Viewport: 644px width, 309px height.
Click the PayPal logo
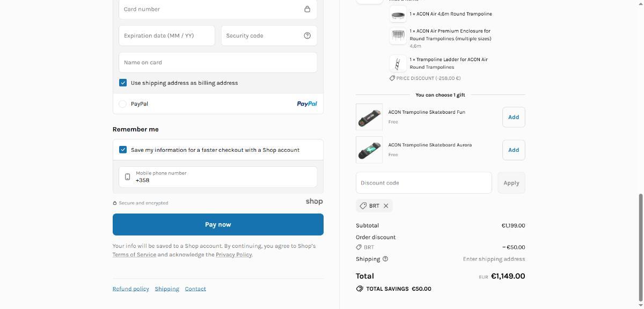pyautogui.click(x=306, y=104)
